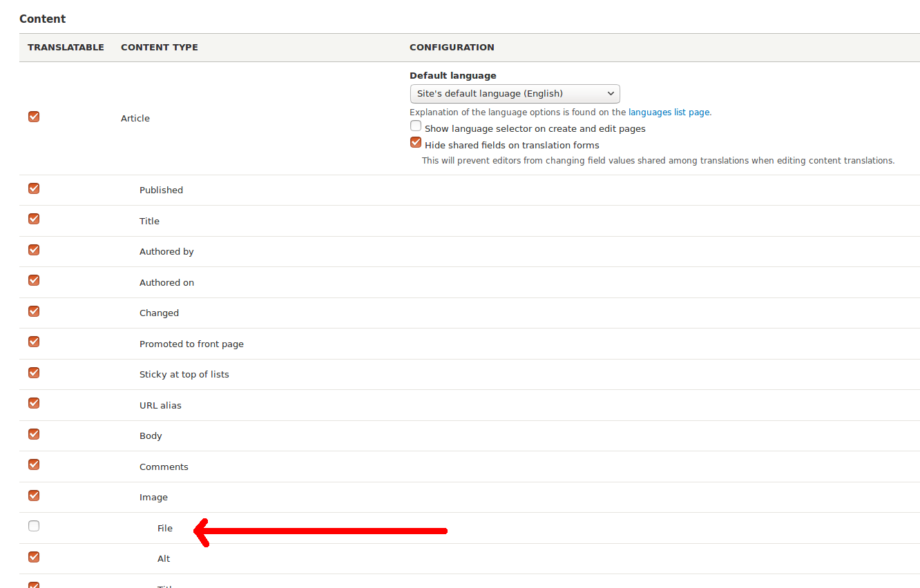Uncheck Promoted to front page translation
The image size is (920, 588).
click(x=33, y=342)
